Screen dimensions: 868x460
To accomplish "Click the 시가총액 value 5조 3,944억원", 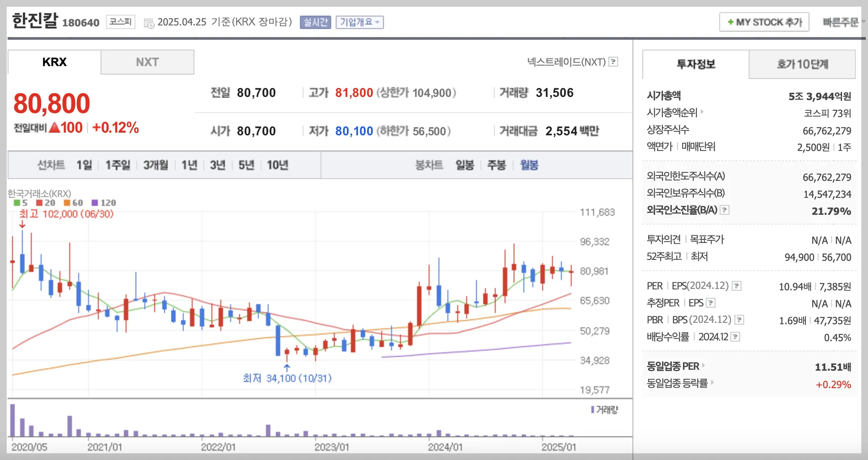I will [x=820, y=96].
